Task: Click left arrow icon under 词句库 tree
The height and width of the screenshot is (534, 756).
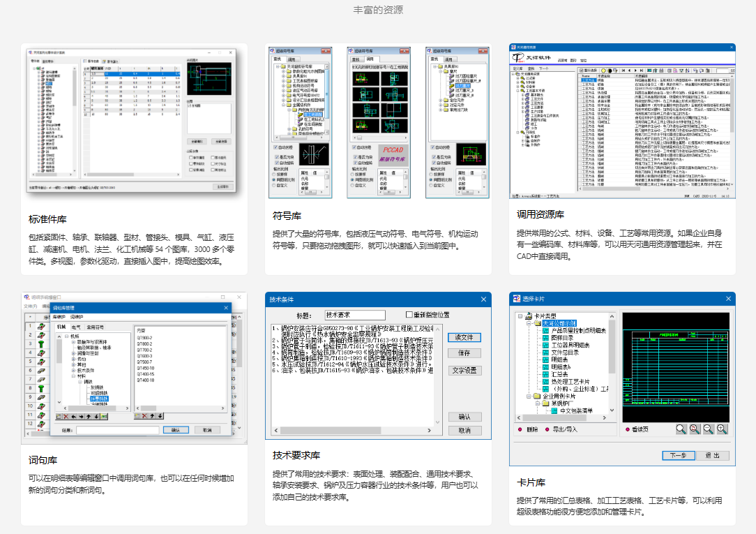Action: click(x=74, y=416)
